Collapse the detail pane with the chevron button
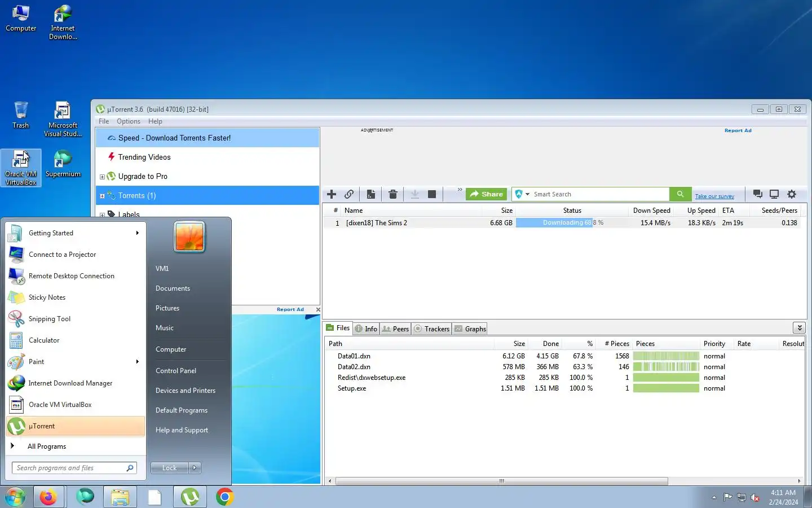Screen dimensions: 812x508 [x=799, y=328]
